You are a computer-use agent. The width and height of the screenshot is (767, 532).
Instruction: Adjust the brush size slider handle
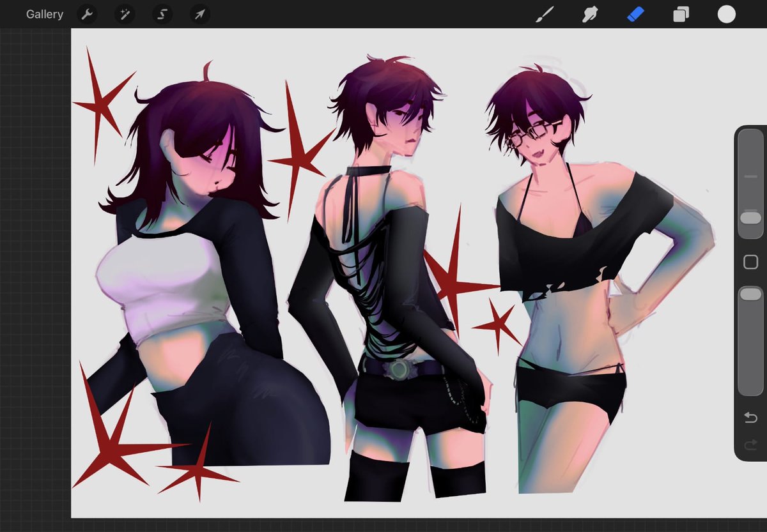point(750,218)
